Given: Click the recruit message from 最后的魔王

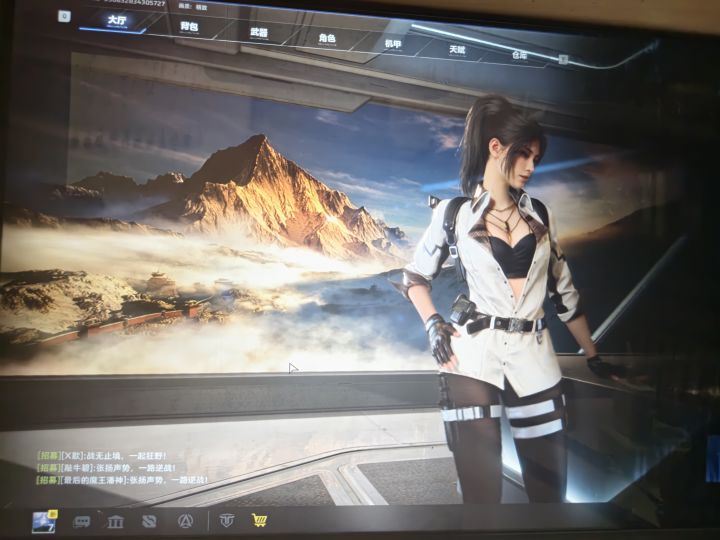Looking at the screenshot, I should (x=122, y=480).
